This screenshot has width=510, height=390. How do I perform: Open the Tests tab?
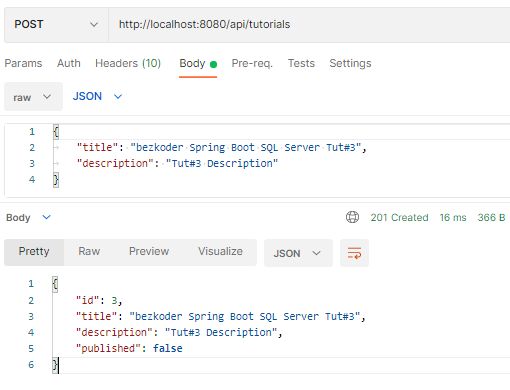pyautogui.click(x=301, y=63)
